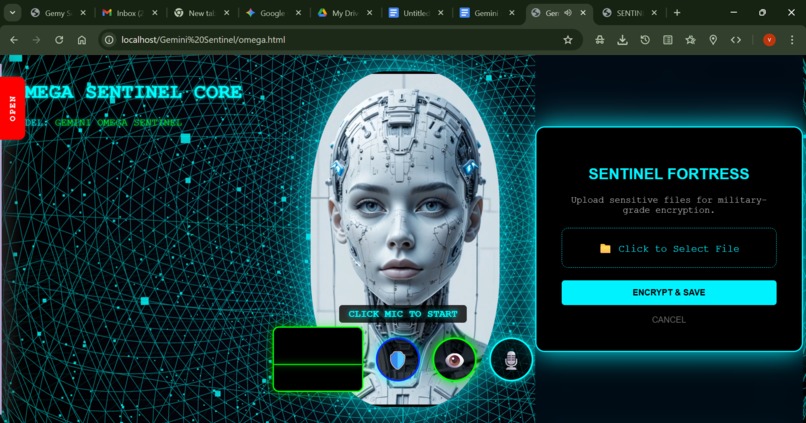Close the Google tab
This screenshot has height=423, width=806.
[298, 13]
